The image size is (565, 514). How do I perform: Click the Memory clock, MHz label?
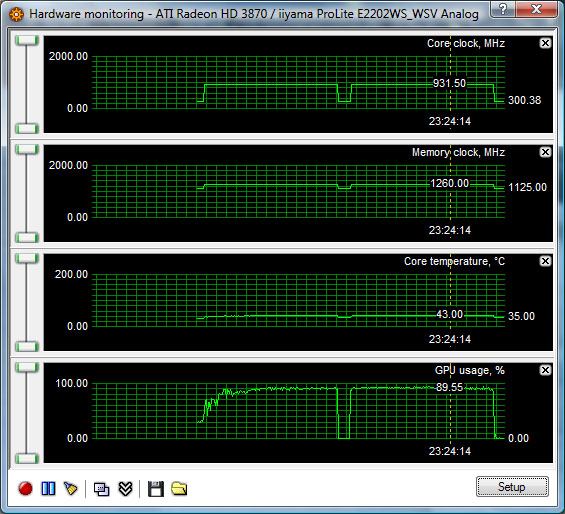click(x=458, y=152)
